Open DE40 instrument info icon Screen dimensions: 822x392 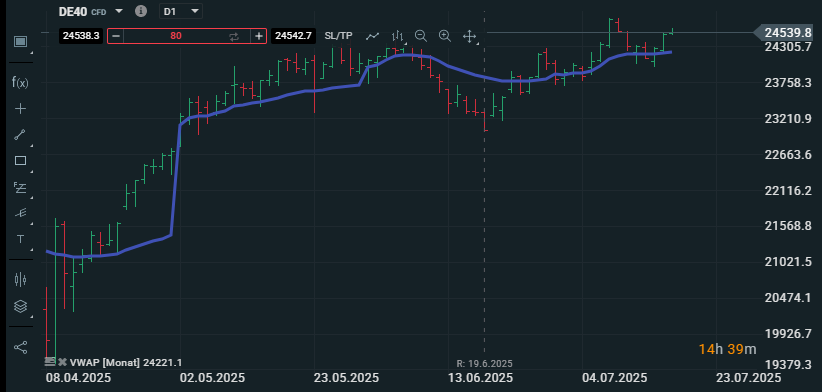[x=141, y=11]
